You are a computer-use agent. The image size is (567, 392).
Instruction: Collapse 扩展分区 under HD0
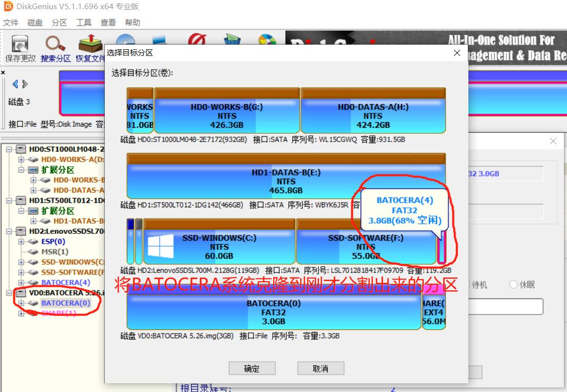21,170
